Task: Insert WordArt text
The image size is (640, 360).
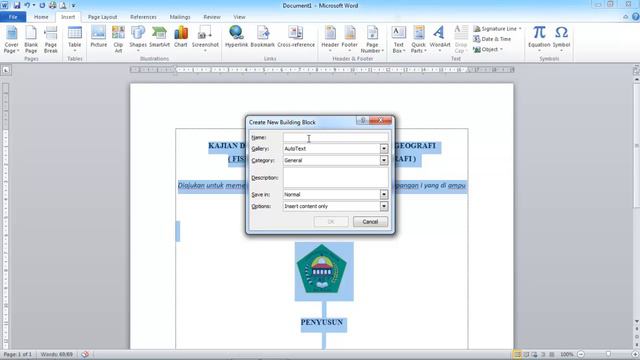Action: (x=440, y=39)
